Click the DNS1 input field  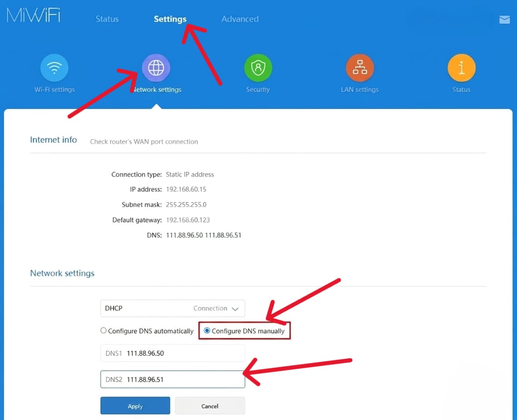[173, 353]
